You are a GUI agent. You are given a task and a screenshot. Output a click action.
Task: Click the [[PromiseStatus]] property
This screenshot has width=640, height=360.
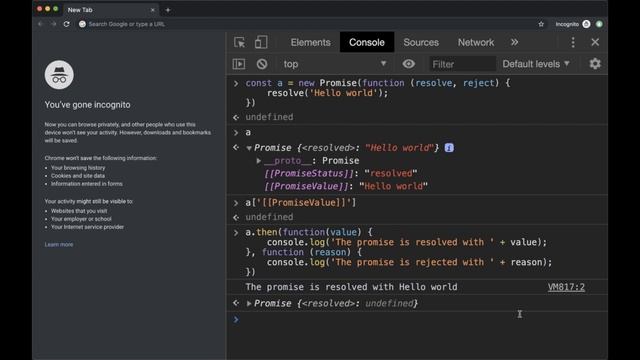(x=309, y=173)
